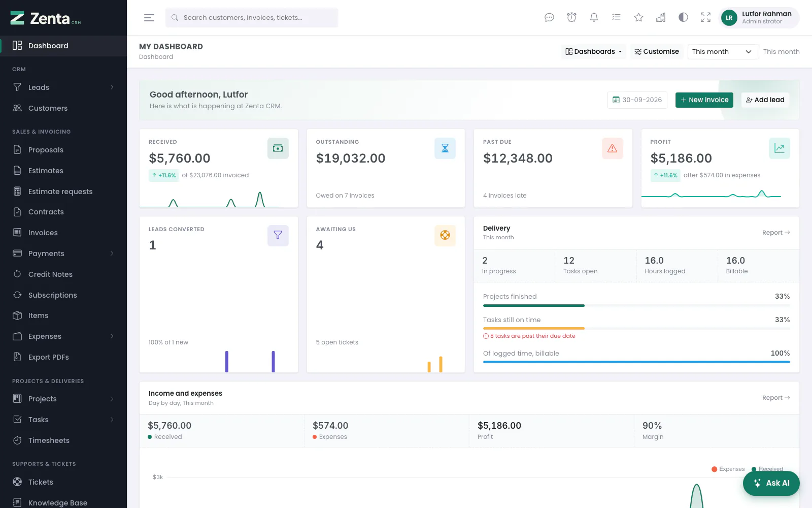Launch the Ask AI assistant
This screenshot has height=508, width=812.
(771, 483)
